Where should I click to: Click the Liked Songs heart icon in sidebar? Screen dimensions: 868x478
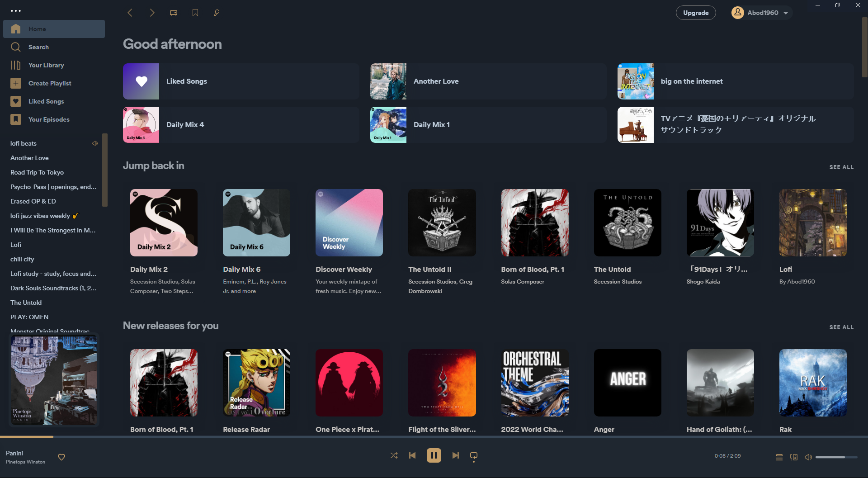pyautogui.click(x=16, y=101)
